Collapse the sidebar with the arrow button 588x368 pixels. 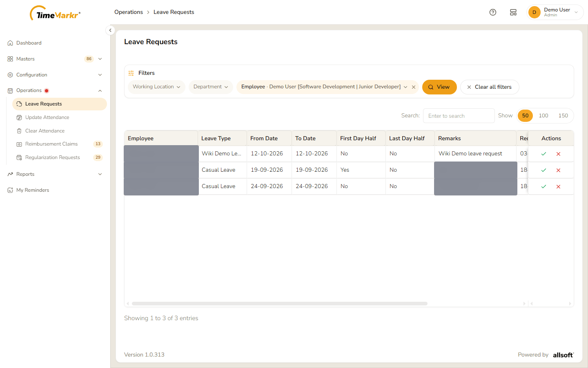pyautogui.click(x=110, y=30)
